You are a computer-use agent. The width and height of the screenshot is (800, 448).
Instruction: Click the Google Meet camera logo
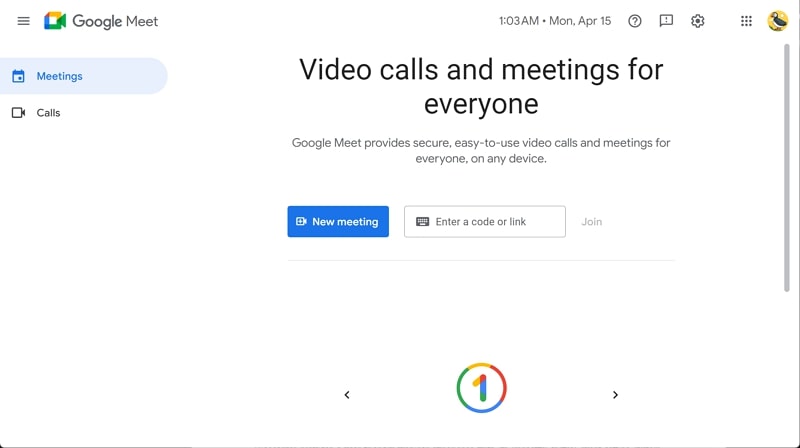click(x=55, y=21)
